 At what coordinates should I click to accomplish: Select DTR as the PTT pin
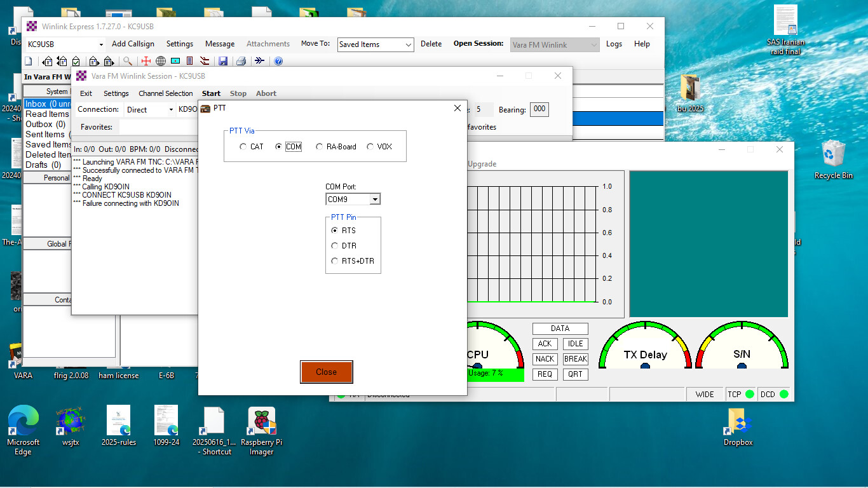pos(335,246)
